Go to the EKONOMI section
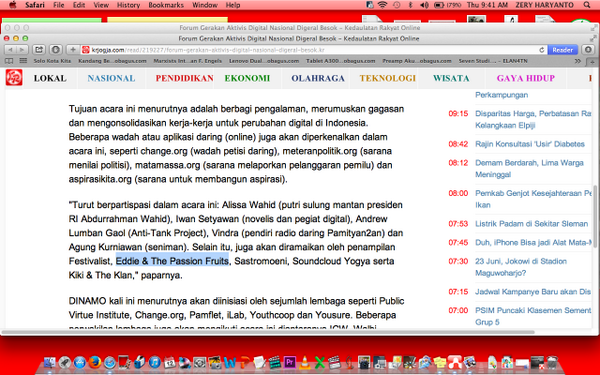This screenshot has width=600, height=375. click(x=247, y=78)
